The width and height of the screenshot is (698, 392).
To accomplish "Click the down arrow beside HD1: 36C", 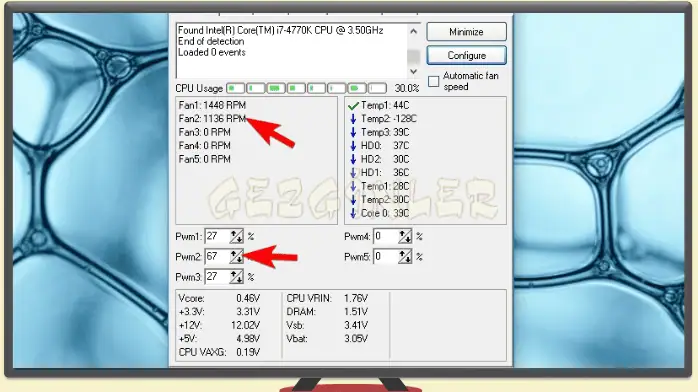I will 353,173.
